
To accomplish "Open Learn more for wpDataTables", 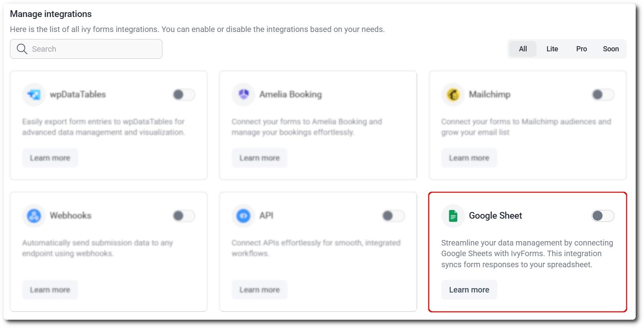I will (50, 158).
